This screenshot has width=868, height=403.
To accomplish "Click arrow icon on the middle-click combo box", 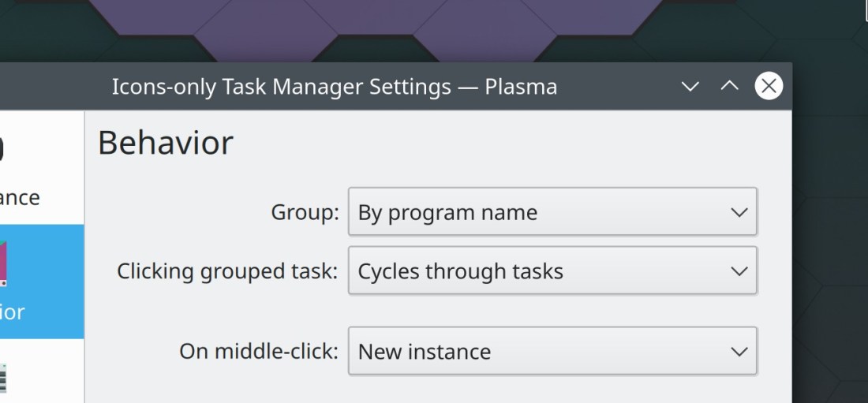I will pyautogui.click(x=739, y=352).
